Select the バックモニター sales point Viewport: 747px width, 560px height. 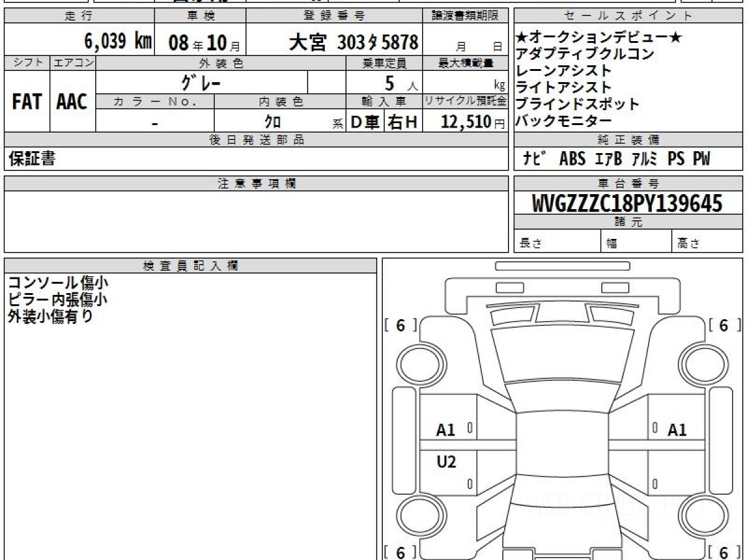coord(564,121)
